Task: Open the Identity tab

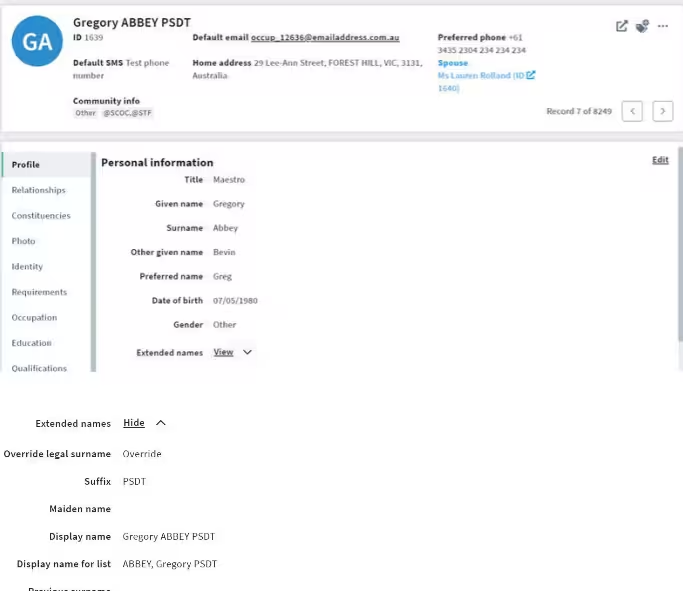Action: point(27,267)
